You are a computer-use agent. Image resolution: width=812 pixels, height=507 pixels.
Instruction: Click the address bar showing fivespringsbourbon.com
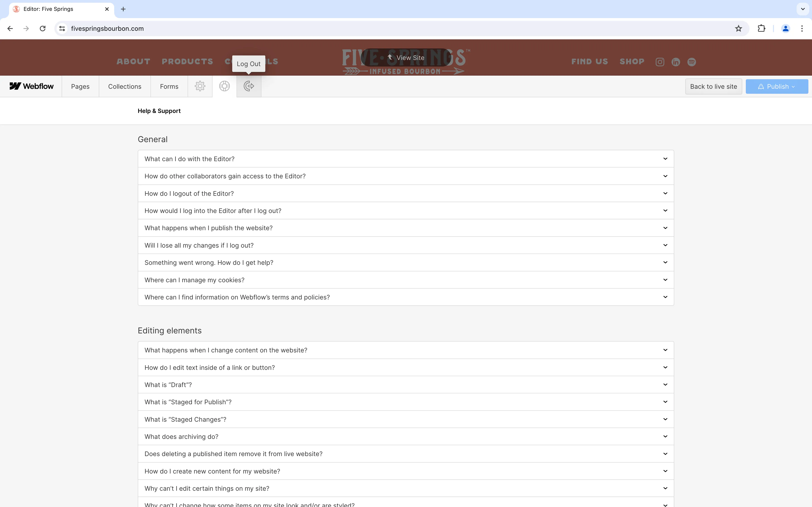[x=107, y=29]
